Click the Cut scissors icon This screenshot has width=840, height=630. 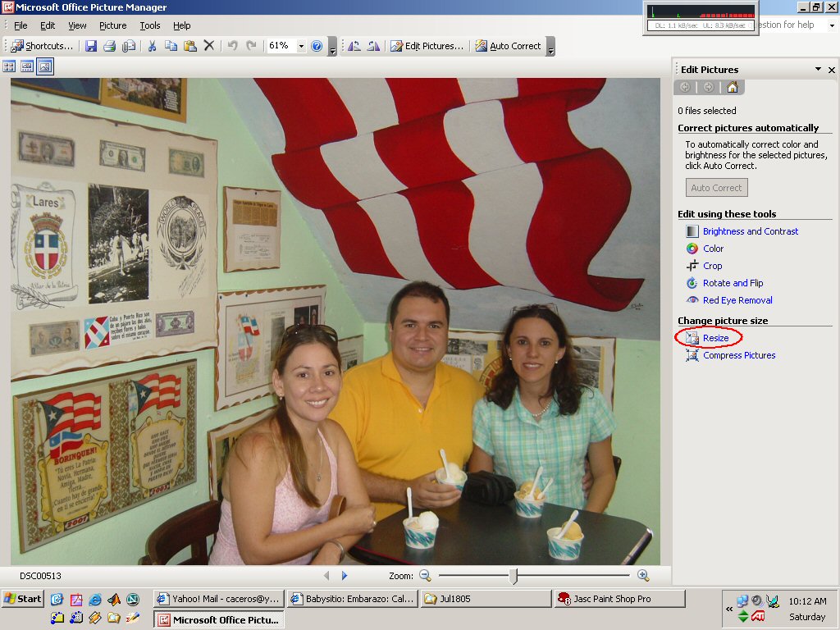[152, 46]
